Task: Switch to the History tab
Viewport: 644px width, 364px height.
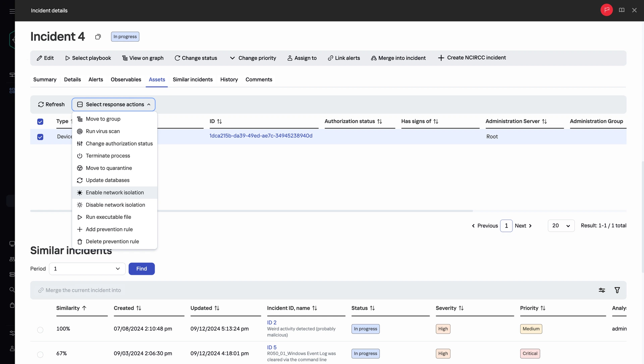Action: coord(229,79)
